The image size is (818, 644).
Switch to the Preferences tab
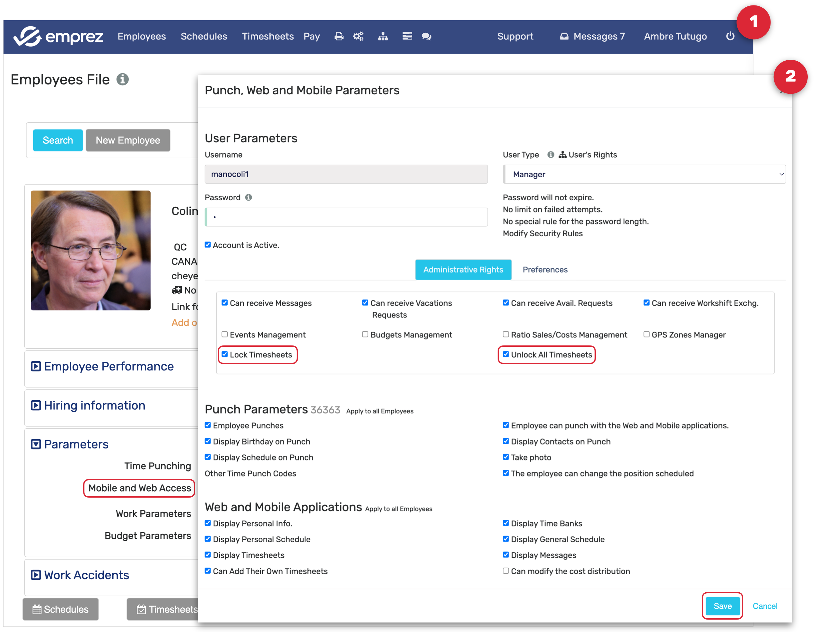[545, 270]
